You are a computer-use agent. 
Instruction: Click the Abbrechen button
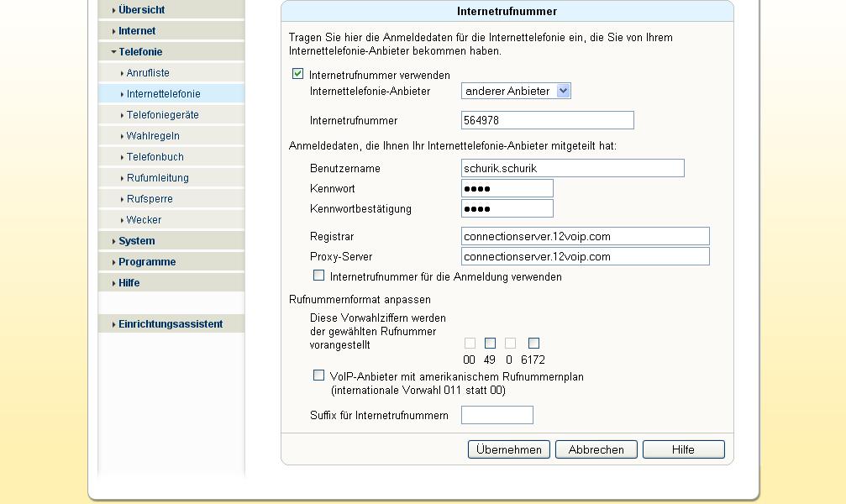pyautogui.click(x=596, y=449)
